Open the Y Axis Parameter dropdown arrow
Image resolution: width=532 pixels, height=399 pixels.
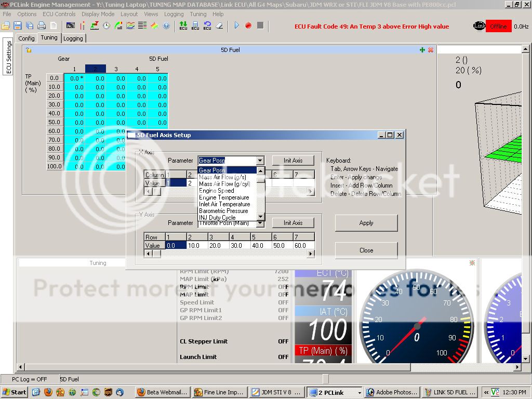[260, 223]
